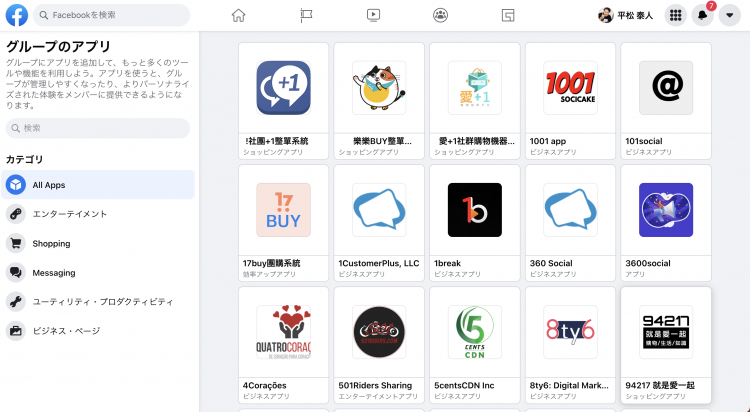Open the 5 Cents CDN logo

(x=474, y=332)
